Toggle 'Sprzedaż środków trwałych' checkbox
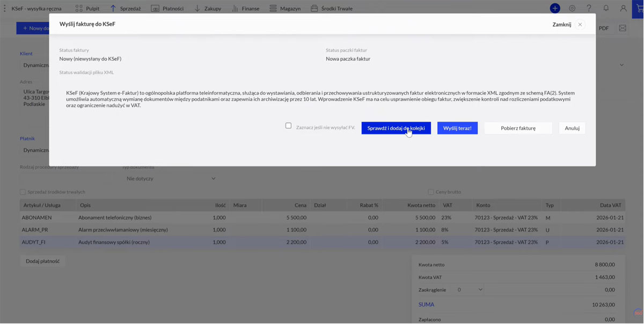The height and width of the screenshot is (324, 644). 23,192
